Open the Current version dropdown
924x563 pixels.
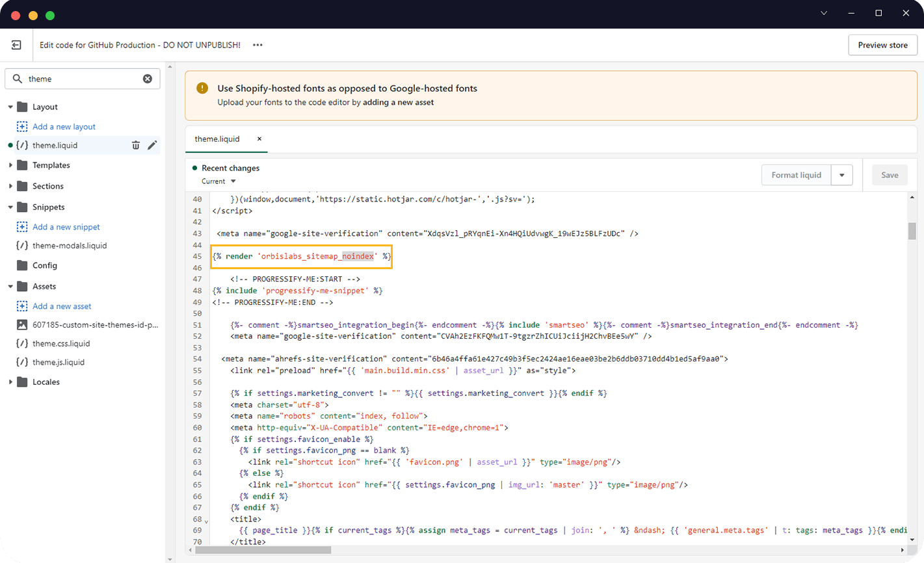218,181
